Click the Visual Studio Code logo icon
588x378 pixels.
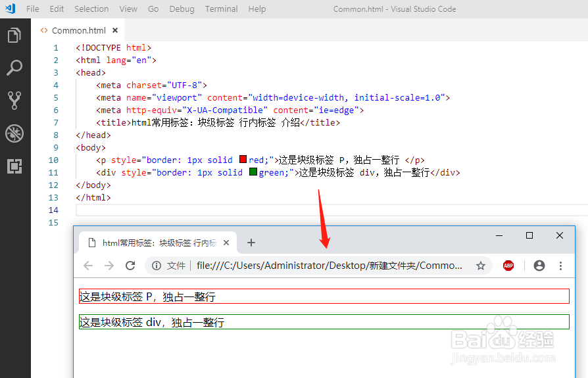(x=10, y=9)
